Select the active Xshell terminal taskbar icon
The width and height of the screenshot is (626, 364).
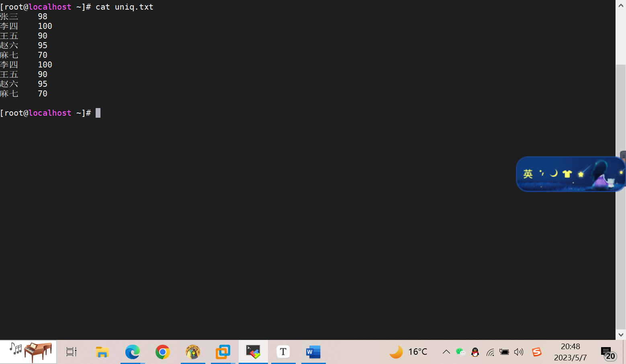253,352
